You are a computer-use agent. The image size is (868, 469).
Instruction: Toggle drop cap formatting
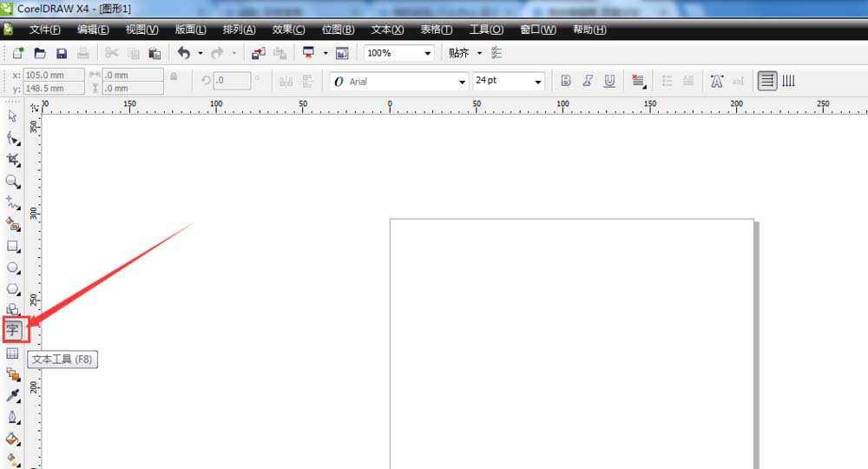tap(688, 81)
